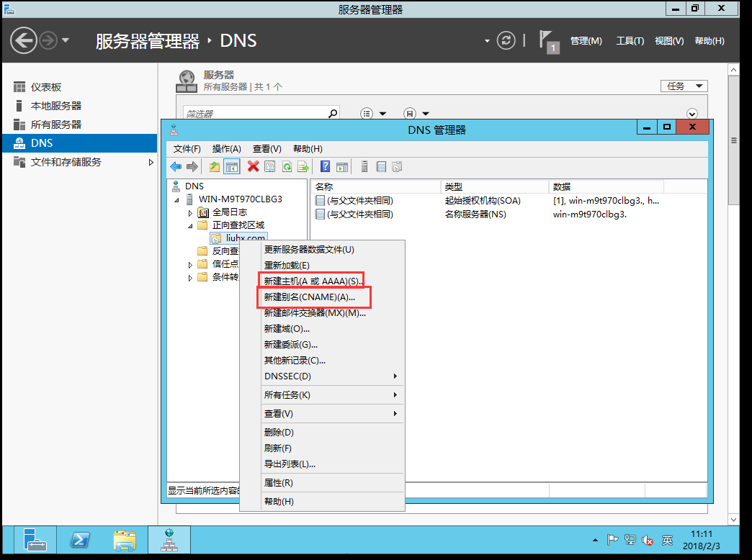The image size is (752, 560).
Task: Click the green Refresh page icon
Action: pos(287,167)
